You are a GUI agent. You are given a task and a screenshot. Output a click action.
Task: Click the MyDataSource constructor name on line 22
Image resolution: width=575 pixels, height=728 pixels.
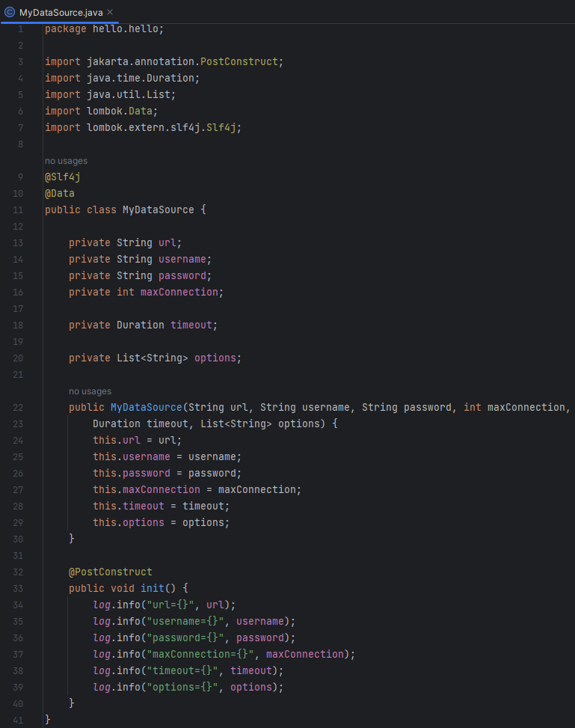(x=147, y=407)
